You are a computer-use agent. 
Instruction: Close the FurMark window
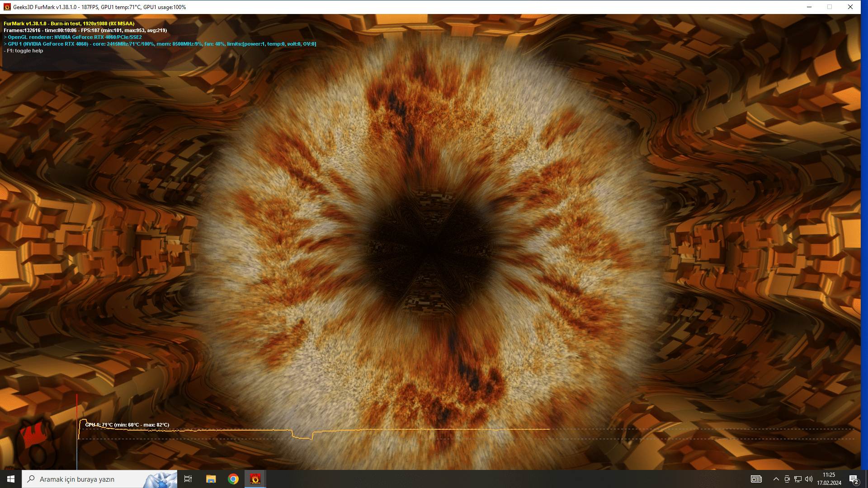[850, 7]
